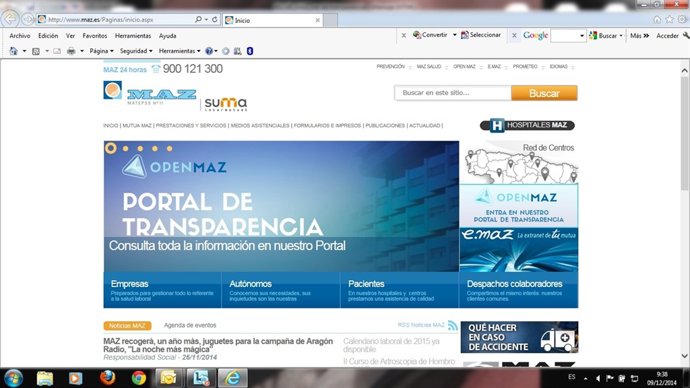Open the e.maz extranet banner
The image size is (690, 388).
pyautogui.click(x=519, y=249)
